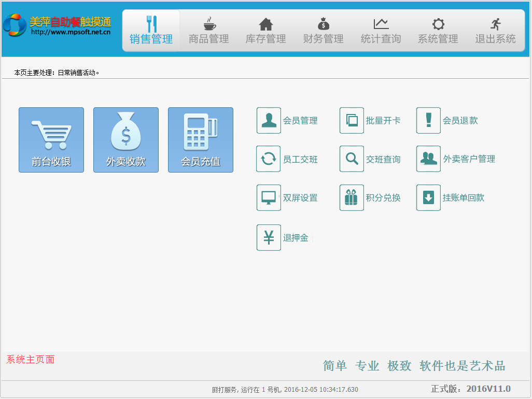
Task: Click the 会员管理 person icon
Action: pyautogui.click(x=269, y=121)
